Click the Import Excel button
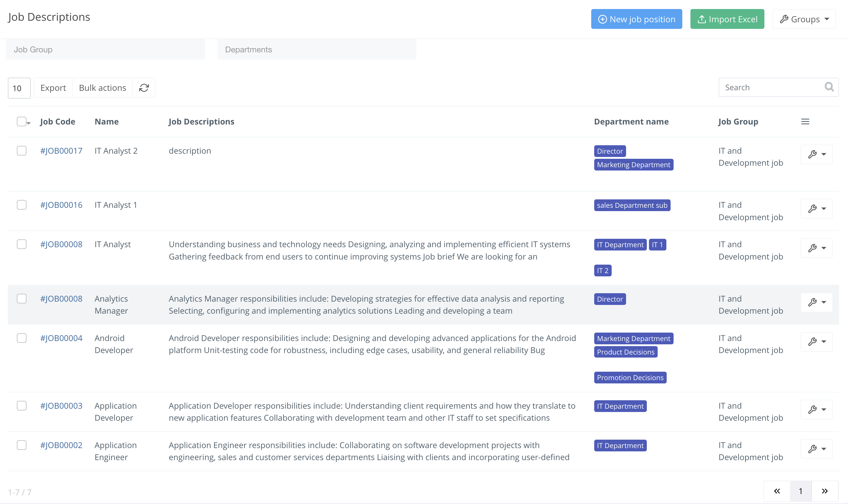 click(x=727, y=19)
